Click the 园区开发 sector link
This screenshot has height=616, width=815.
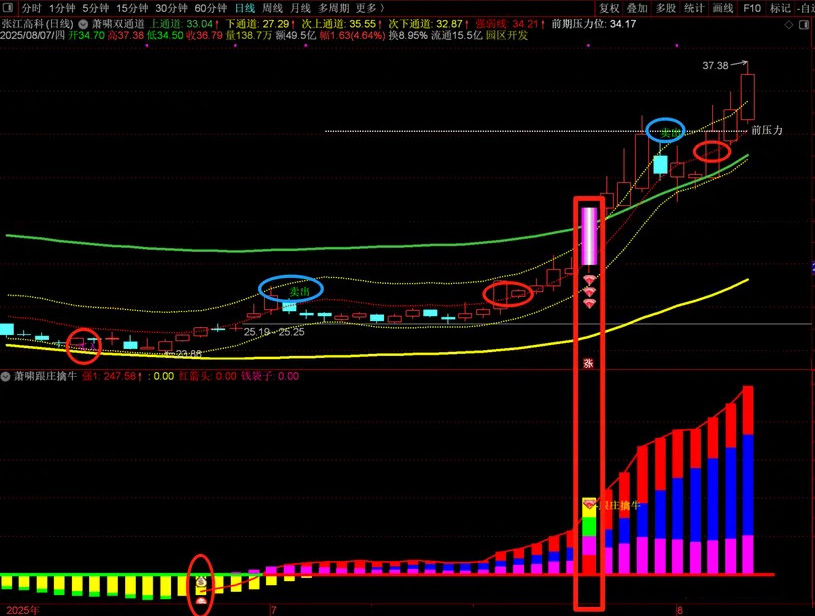[x=506, y=35]
